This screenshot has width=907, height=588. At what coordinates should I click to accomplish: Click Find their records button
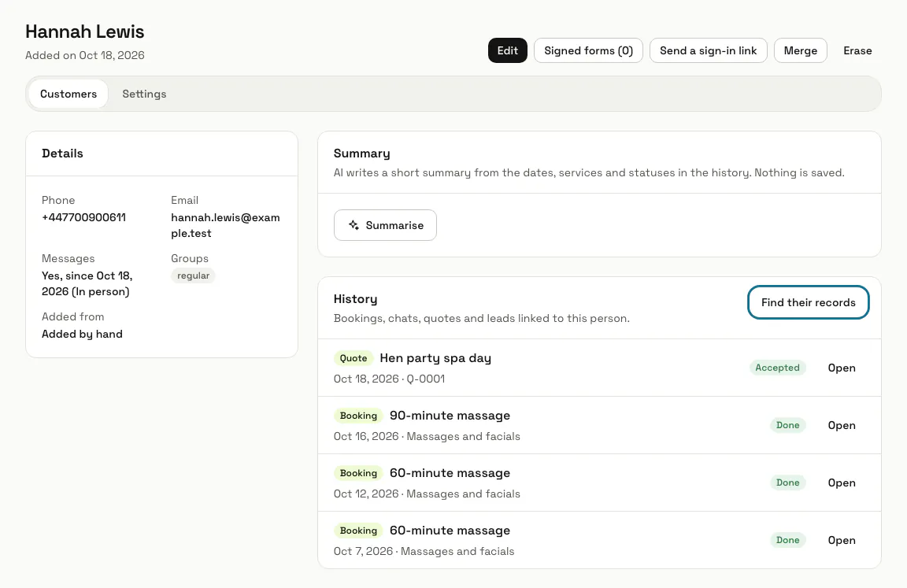[808, 302]
